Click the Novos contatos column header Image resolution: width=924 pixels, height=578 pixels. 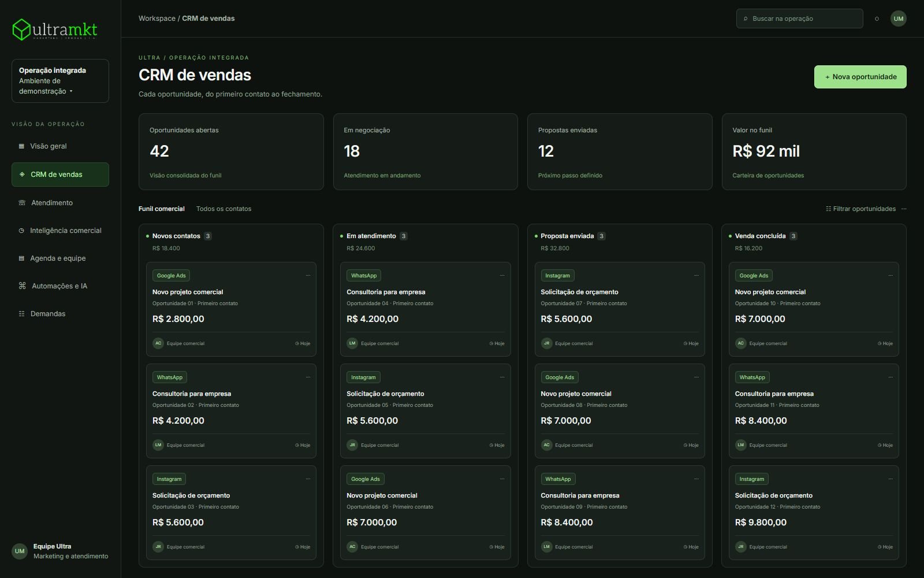pyautogui.click(x=176, y=236)
